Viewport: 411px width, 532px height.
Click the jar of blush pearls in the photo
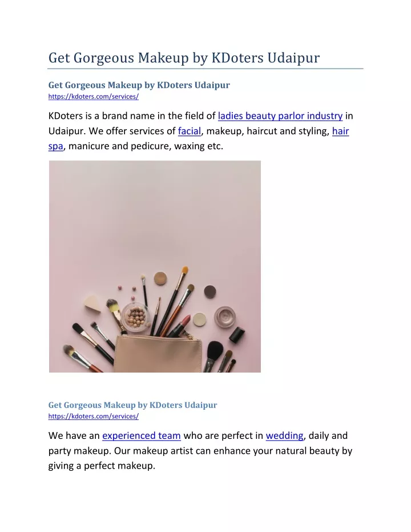[135, 315]
